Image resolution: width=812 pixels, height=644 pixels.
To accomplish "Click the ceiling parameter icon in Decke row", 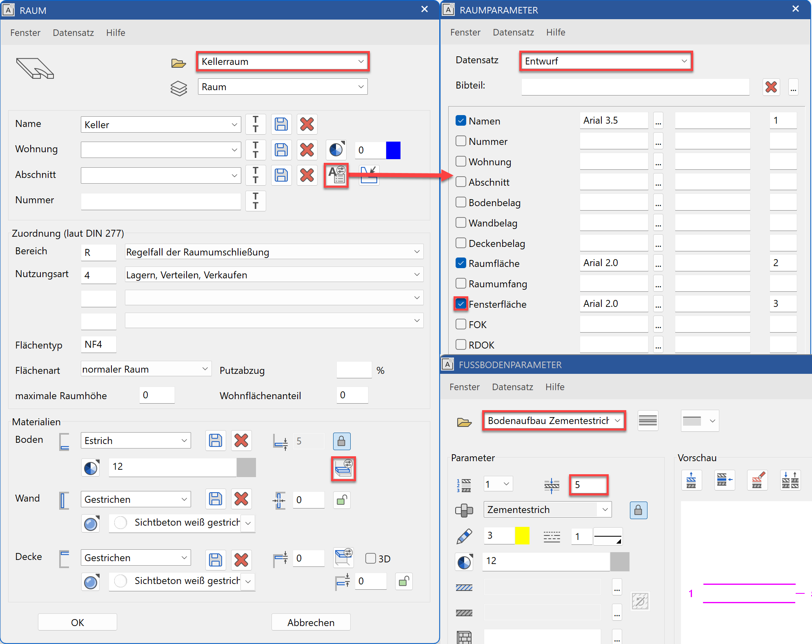I will pyautogui.click(x=343, y=557).
